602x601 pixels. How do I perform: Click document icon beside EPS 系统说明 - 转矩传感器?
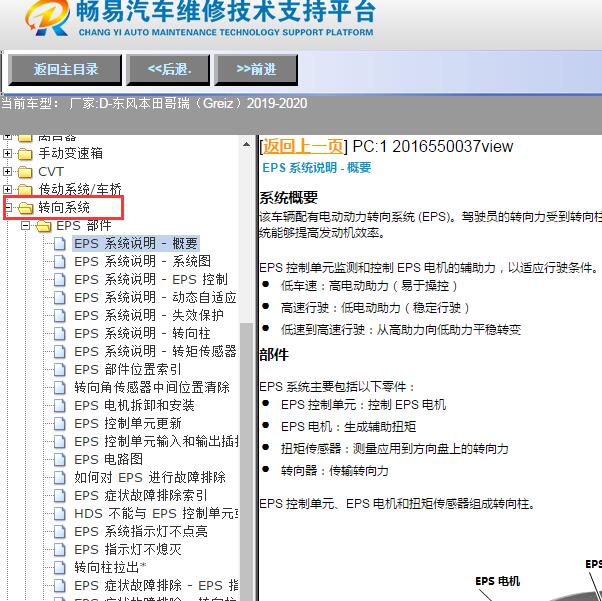(x=60, y=352)
